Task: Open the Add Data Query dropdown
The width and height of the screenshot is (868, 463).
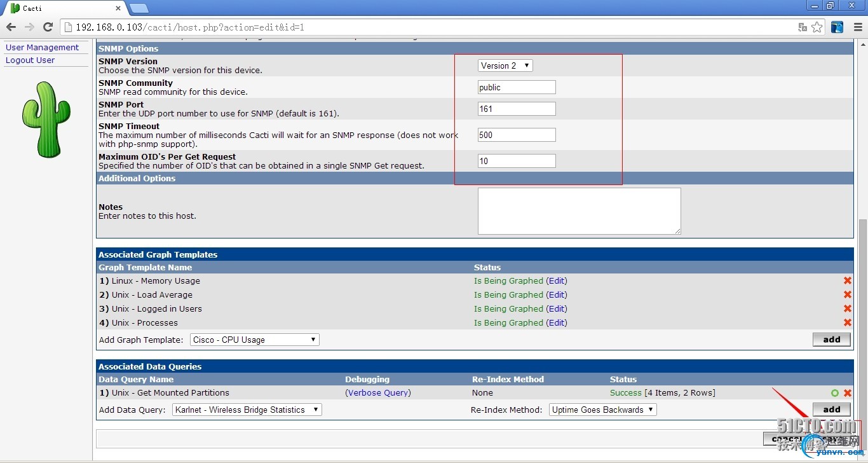Action: pyautogui.click(x=247, y=410)
